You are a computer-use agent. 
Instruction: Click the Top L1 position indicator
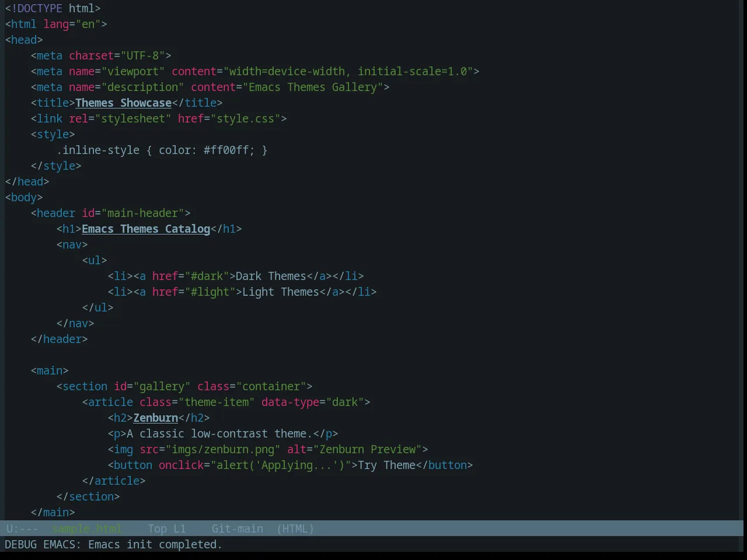pos(166,528)
